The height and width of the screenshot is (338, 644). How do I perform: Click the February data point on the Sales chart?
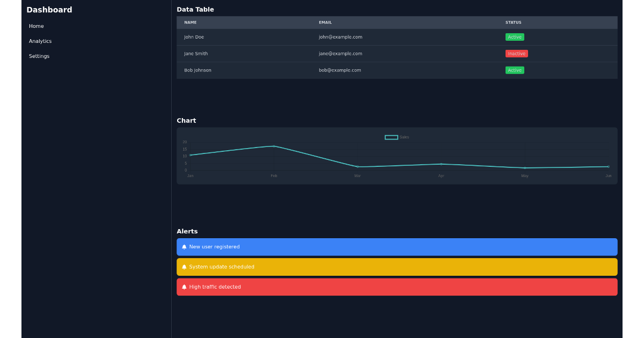[x=273, y=146]
